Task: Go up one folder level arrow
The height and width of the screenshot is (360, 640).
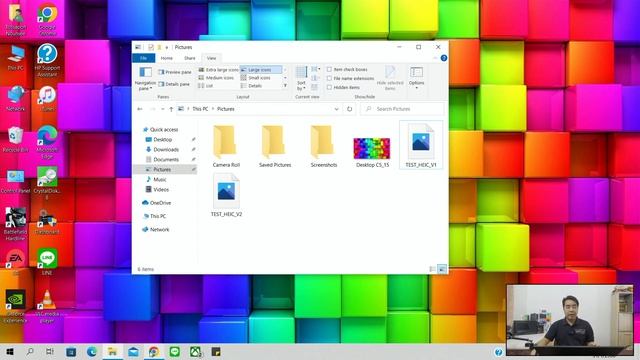Action: pyautogui.click(x=171, y=109)
